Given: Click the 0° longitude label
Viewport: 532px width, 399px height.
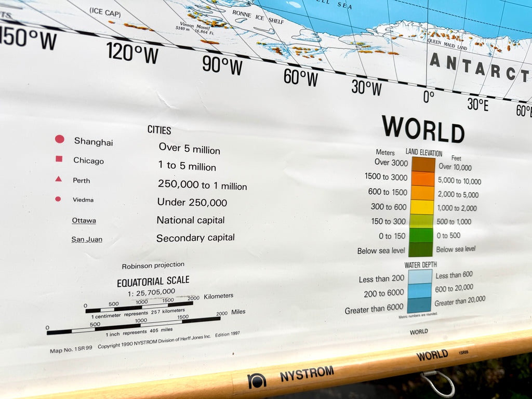Looking at the screenshot, I should [x=429, y=97].
